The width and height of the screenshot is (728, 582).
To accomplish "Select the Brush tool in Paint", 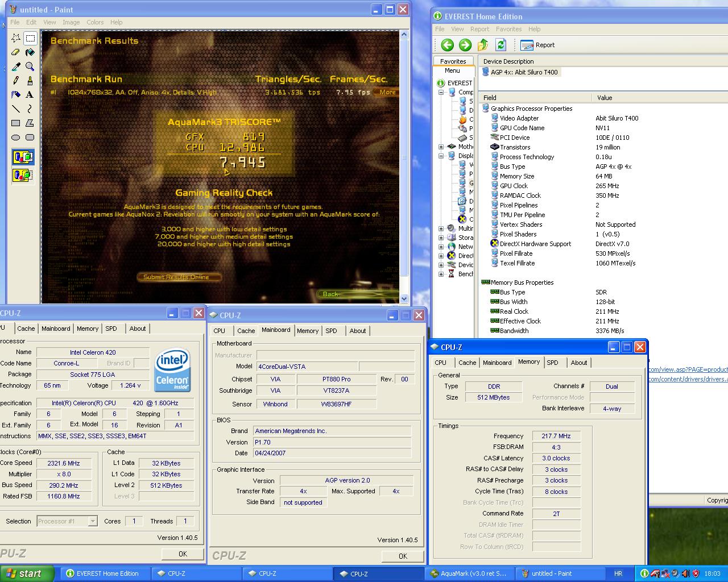I will (x=30, y=81).
